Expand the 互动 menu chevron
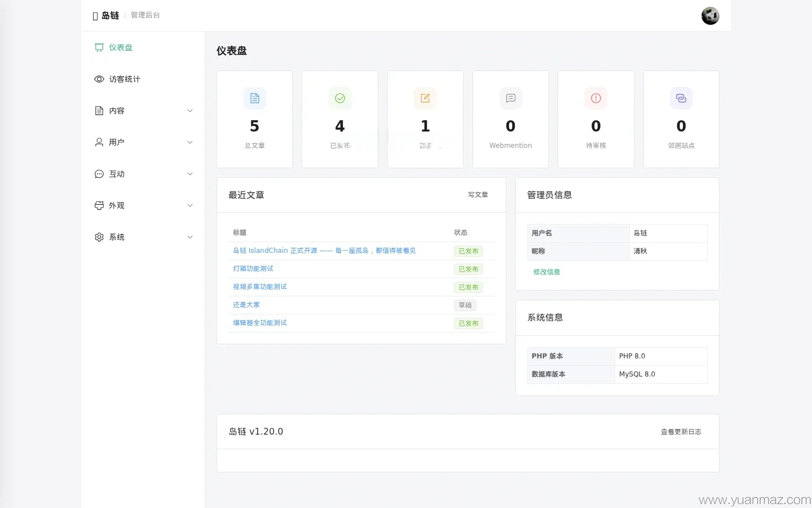The image size is (812, 508). click(190, 174)
